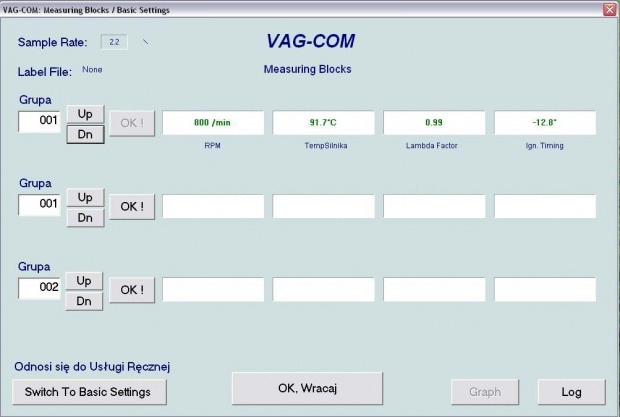Click the greyed OK ! button in first row
The image size is (620, 417).
coord(132,123)
